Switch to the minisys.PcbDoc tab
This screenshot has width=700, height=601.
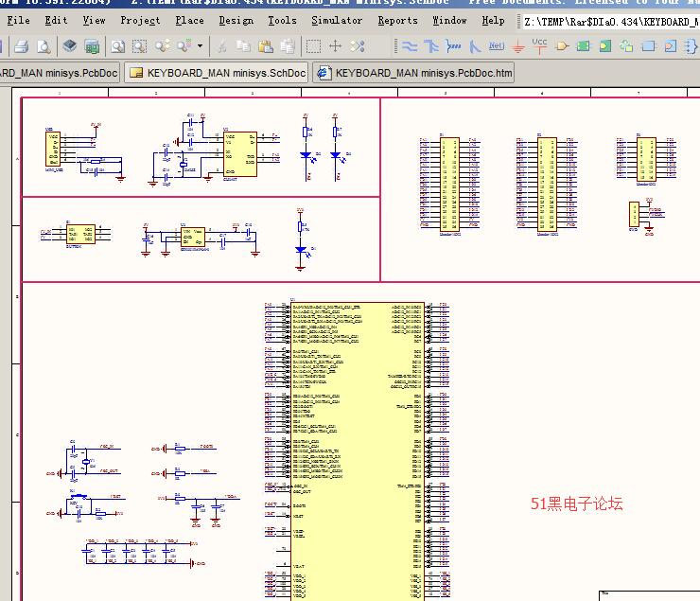(60, 73)
